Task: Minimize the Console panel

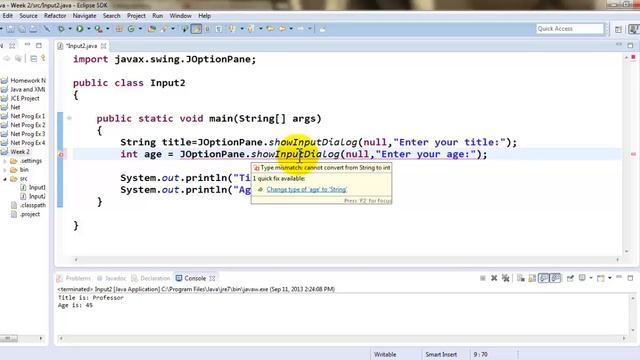Action: pos(619,278)
